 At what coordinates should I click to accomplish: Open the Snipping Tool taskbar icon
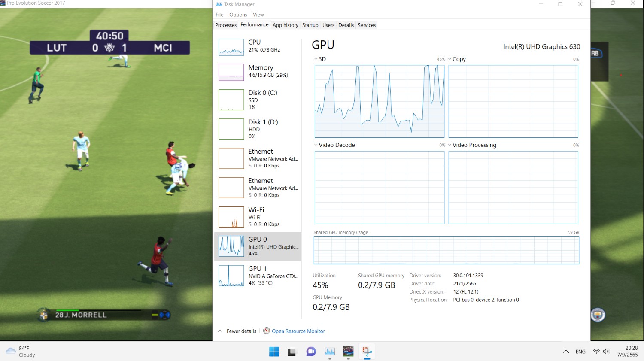click(x=367, y=352)
